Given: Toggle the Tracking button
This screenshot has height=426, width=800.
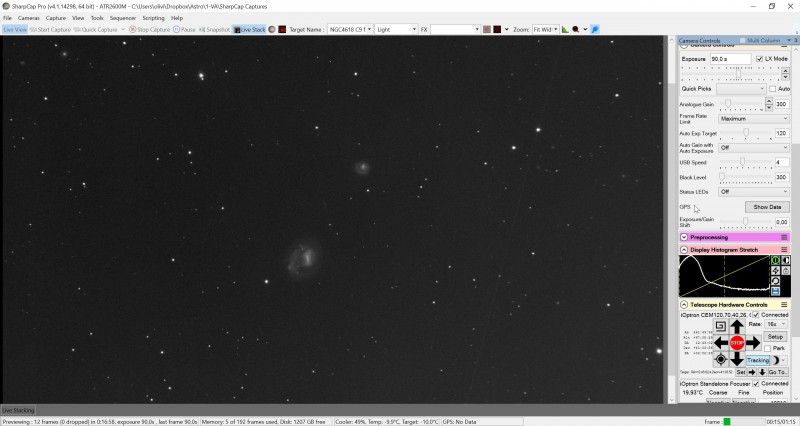Looking at the screenshot, I should pos(758,360).
